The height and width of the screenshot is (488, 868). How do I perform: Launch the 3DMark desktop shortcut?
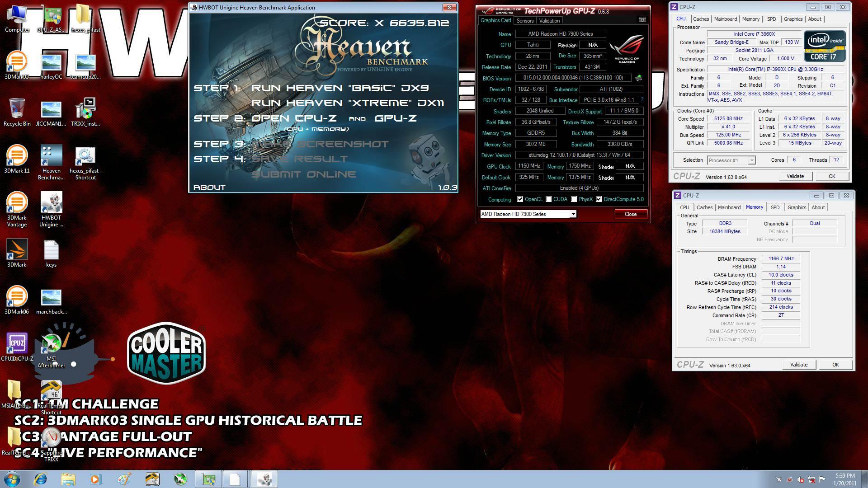(x=17, y=254)
